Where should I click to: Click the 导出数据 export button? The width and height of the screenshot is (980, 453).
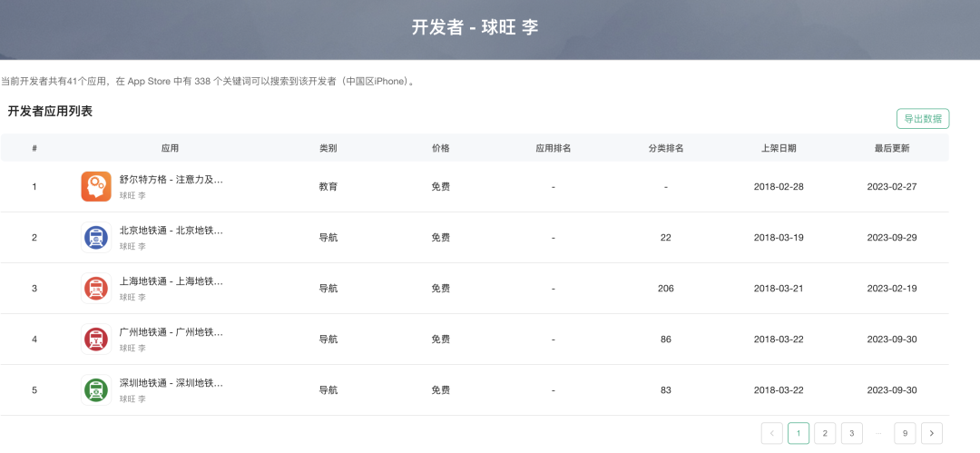[x=923, y=118]
